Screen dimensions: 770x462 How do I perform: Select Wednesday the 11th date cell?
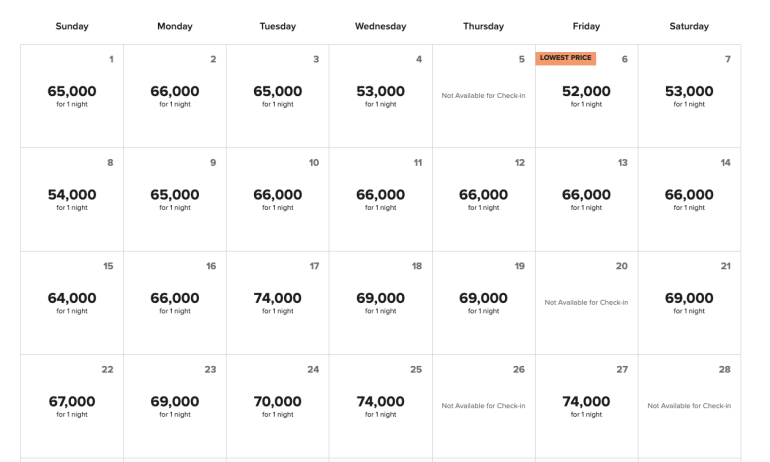point(380,199)
